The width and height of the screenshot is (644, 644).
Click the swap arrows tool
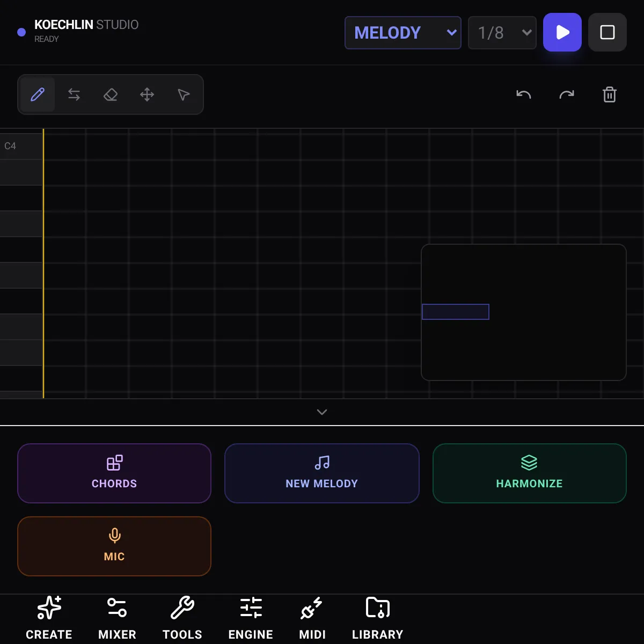tap(74, 94)
